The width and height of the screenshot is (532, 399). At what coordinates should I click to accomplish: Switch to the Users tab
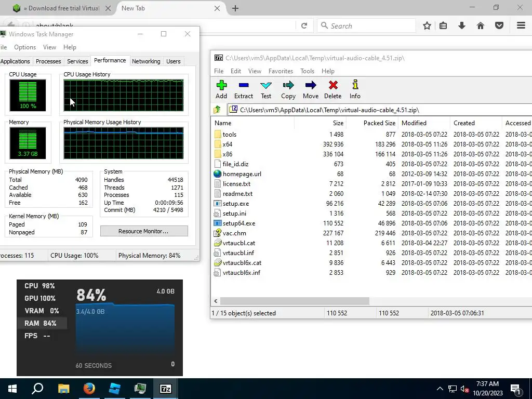pos(173,61)
